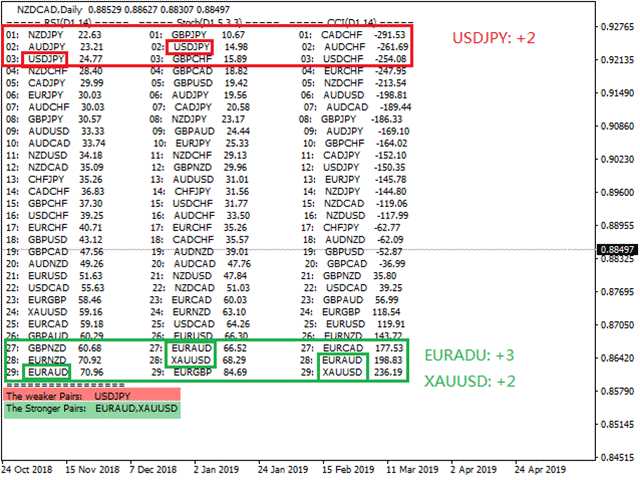The width and height of the screenshot is (640, 480).
Task: Select EURNZD RSI value 70.92
Action: coord(91,360)
